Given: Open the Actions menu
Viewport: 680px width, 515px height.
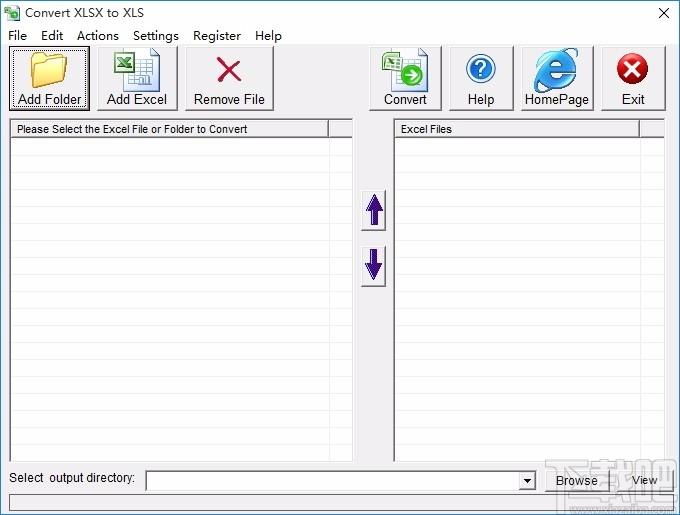Looking at the screenshot, I should point(98,36).
